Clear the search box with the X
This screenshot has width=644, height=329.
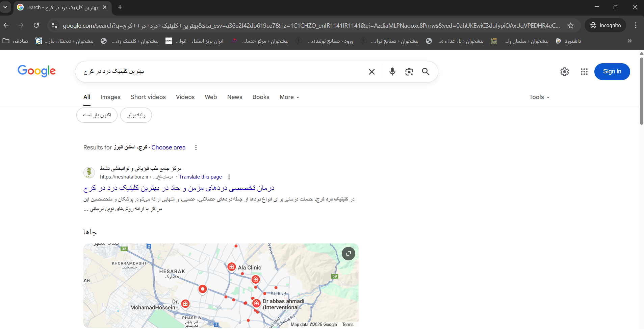coord(371,72)
